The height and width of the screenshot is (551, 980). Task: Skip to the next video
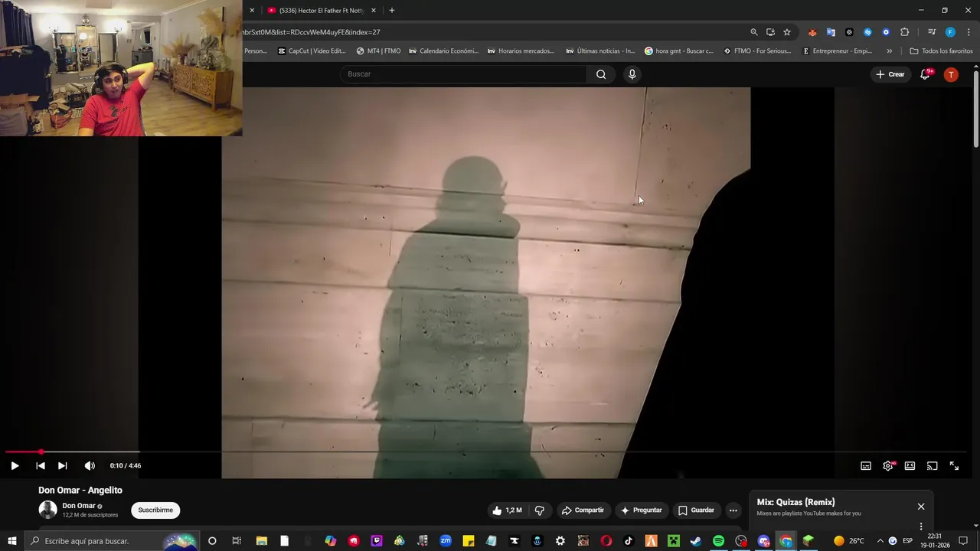63,465
